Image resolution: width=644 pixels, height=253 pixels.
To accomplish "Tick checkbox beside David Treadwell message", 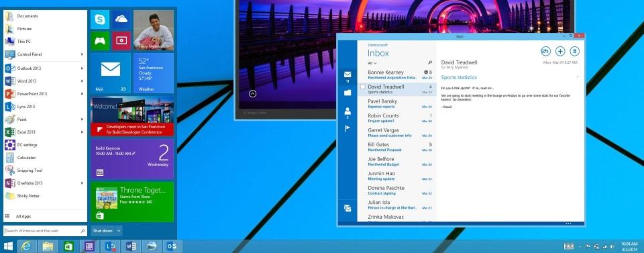I will coord(363,87).
